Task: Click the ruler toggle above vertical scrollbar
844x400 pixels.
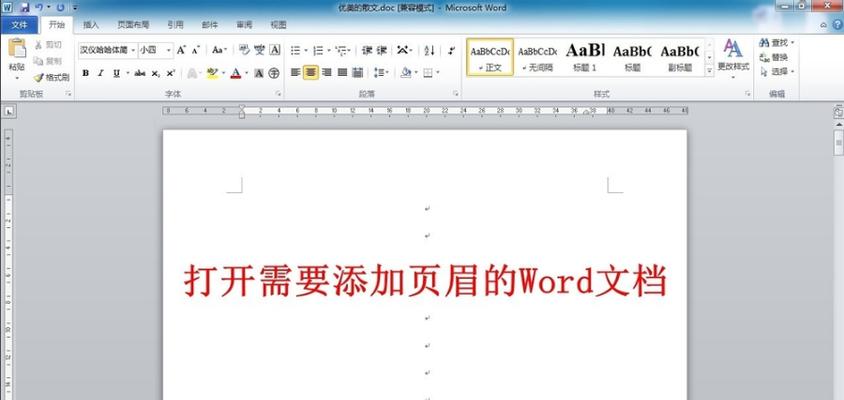Action: [x=838, y=112]
